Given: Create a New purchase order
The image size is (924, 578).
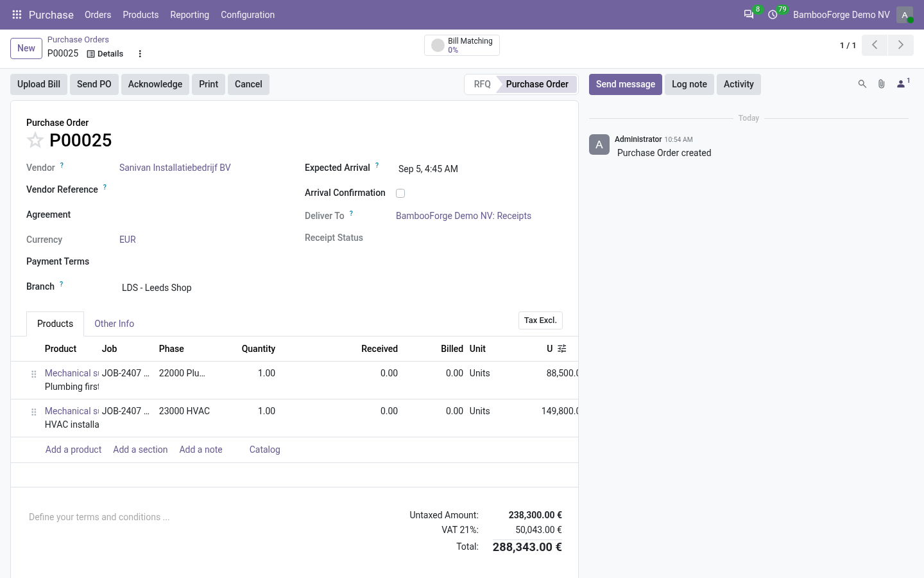Looking at the screenshot, I should point(26,48).
